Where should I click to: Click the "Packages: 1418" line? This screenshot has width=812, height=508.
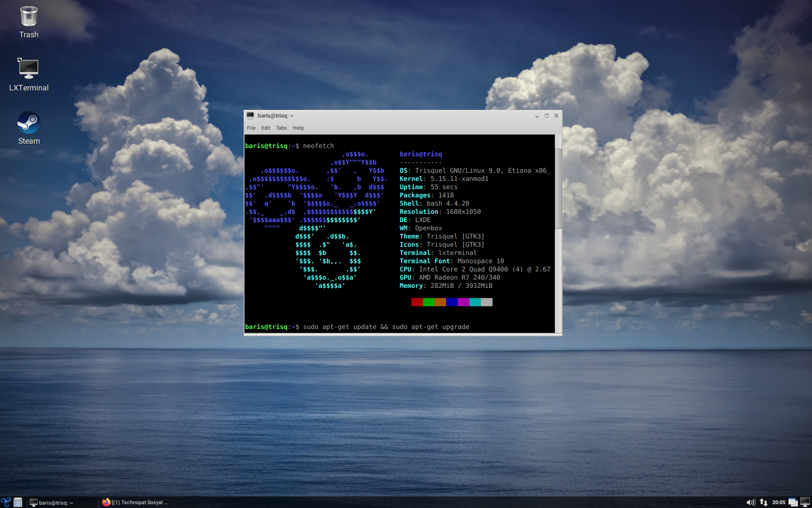[x=427, y=195]
